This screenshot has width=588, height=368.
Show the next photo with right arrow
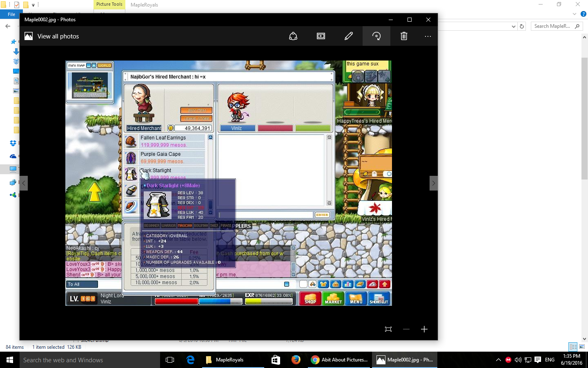(x=434, y=183)
